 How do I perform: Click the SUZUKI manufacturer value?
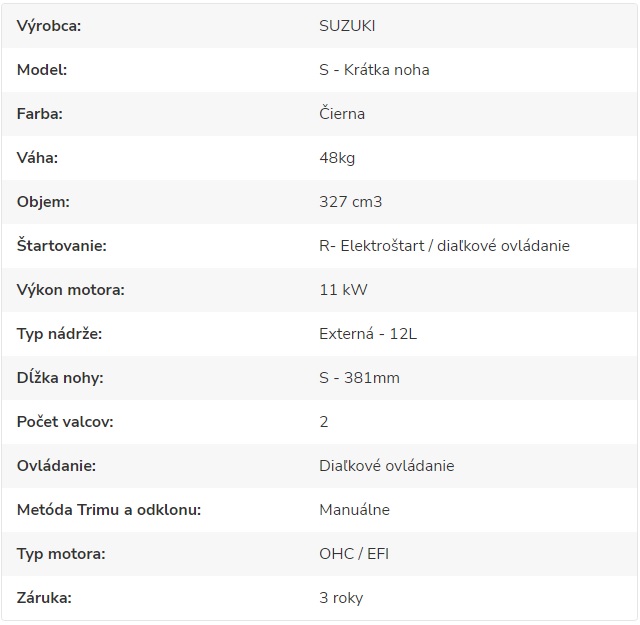point(347,26)
